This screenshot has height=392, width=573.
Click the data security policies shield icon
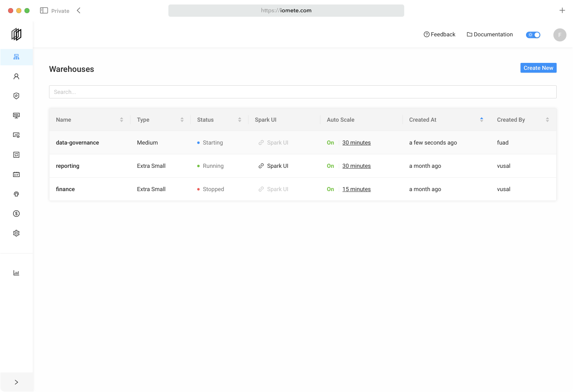click(16, 96)
